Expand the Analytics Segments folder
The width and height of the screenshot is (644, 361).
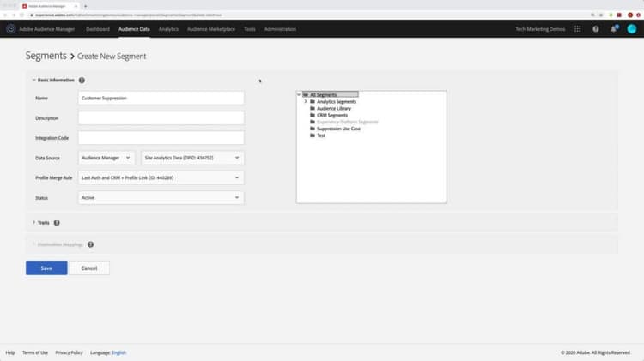[306, 101]
